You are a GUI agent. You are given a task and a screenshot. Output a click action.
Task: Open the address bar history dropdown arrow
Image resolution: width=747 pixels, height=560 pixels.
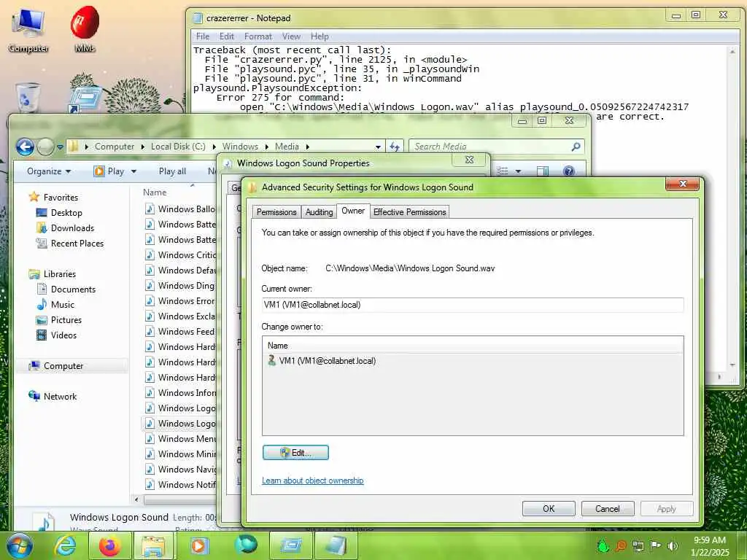point(378,147)
